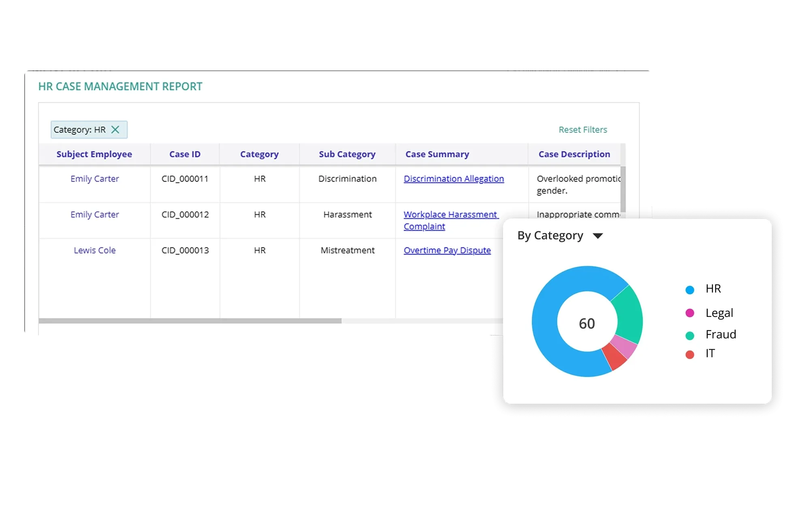
Task: Click the green Fraud legend dot
Action: click(689, 335)
